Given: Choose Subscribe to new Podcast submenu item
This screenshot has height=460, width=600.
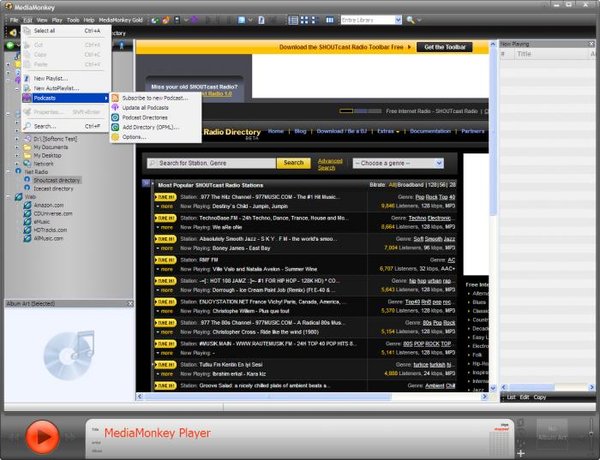Looking at the screenshot, I should click(x=155, y=98).
